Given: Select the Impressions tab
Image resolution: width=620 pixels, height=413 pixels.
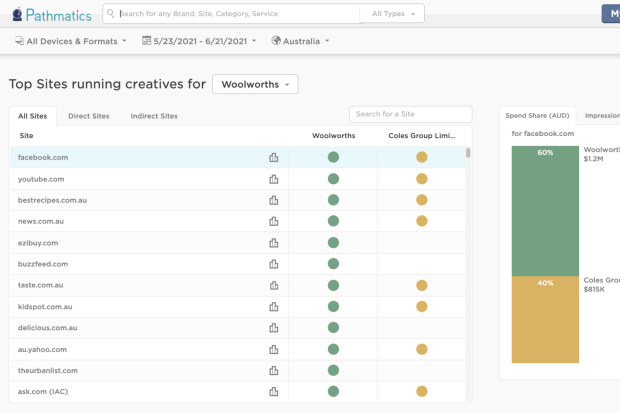Looking at the screenshot, I should coord(602,116).
